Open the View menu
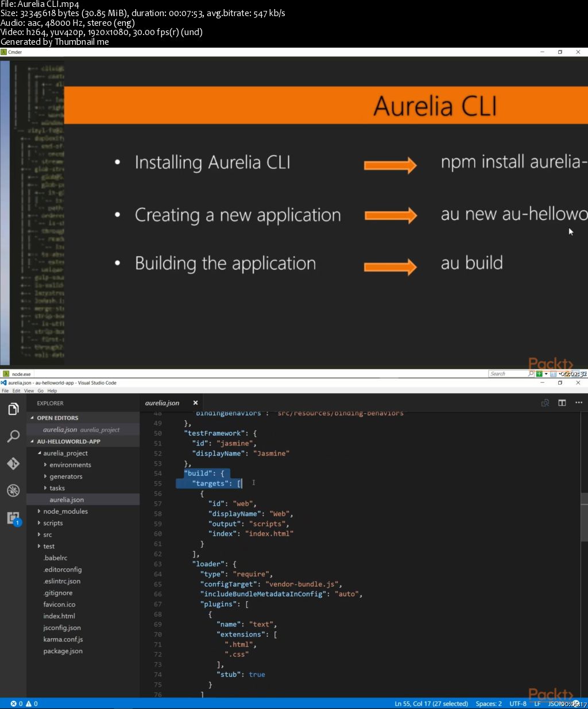This screenshot has height=709, width=588. pyautogui.click(x=29, y=391)
